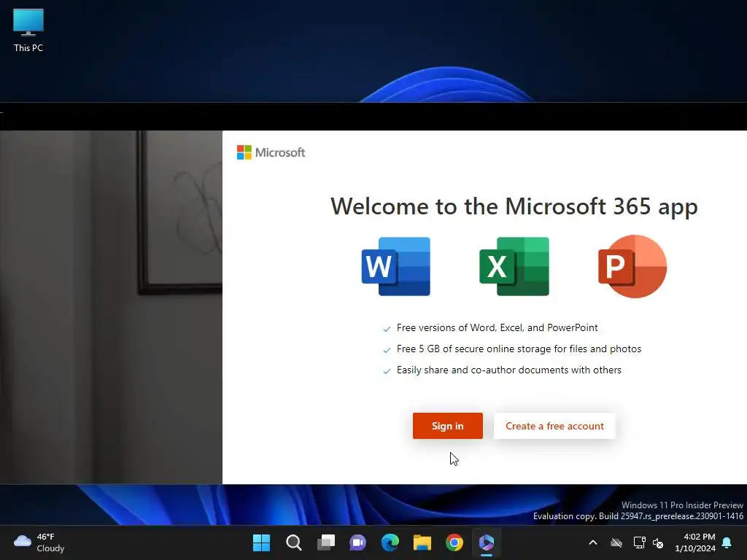Expand the hidden system tray icons chevron
The height and width of the screenshot is (560, 747).
[x=593, y=542]
